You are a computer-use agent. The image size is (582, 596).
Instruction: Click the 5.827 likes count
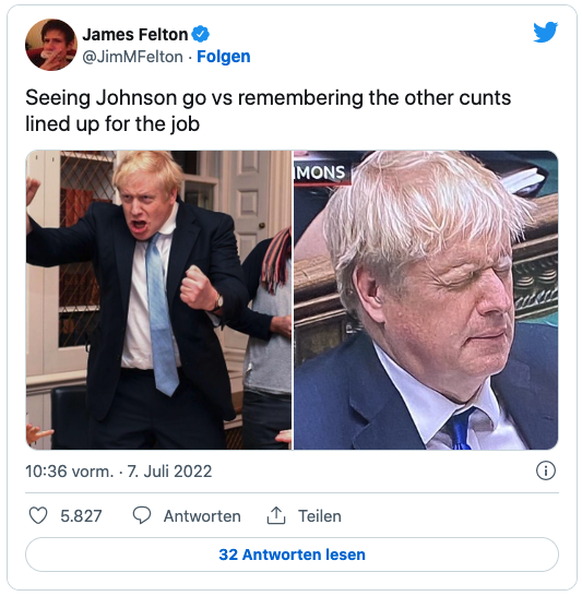tap(81, 516)
